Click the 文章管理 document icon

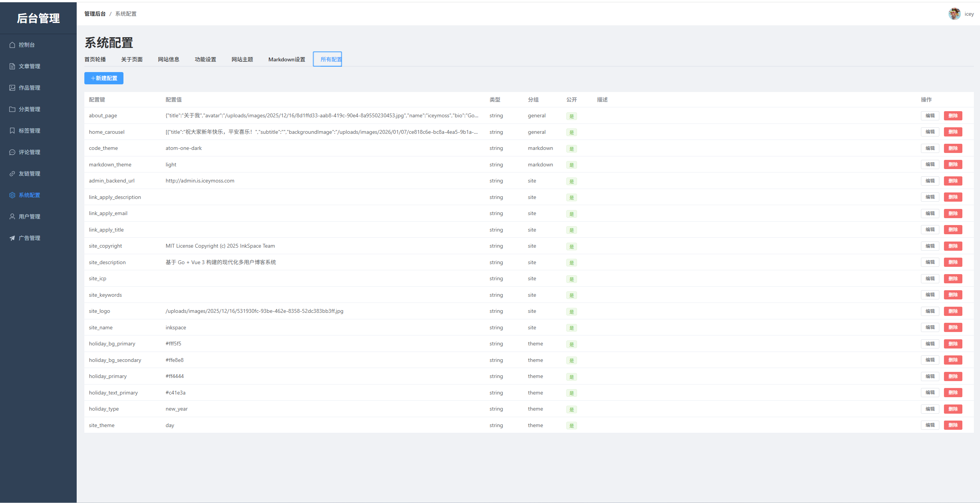click(12, 66)
